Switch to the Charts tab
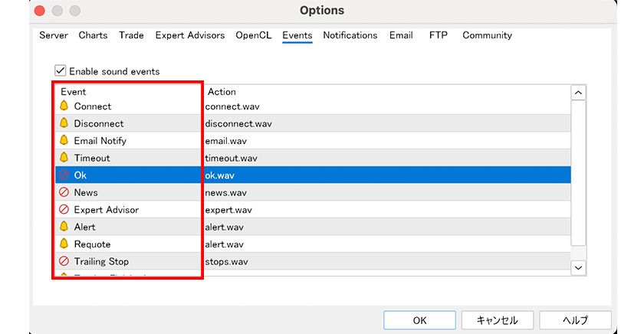The image size is (644, 334). (93, 35)
